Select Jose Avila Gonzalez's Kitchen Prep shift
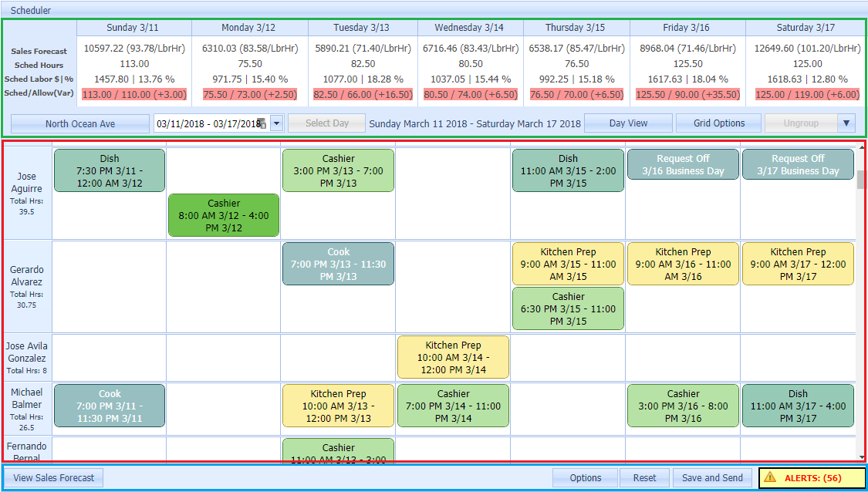The height and width of the screenshot is (492, 868). click(x=453, y=357)
